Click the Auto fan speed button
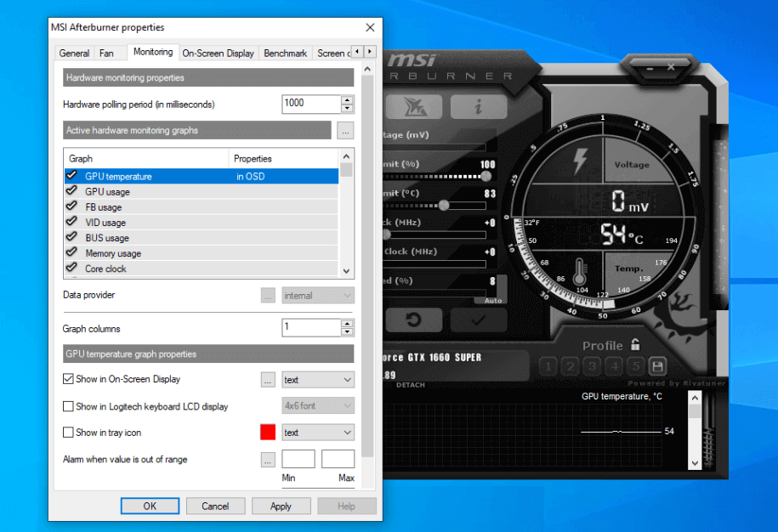The height and width of the screenshot is (532, 778). pos(493,301)
